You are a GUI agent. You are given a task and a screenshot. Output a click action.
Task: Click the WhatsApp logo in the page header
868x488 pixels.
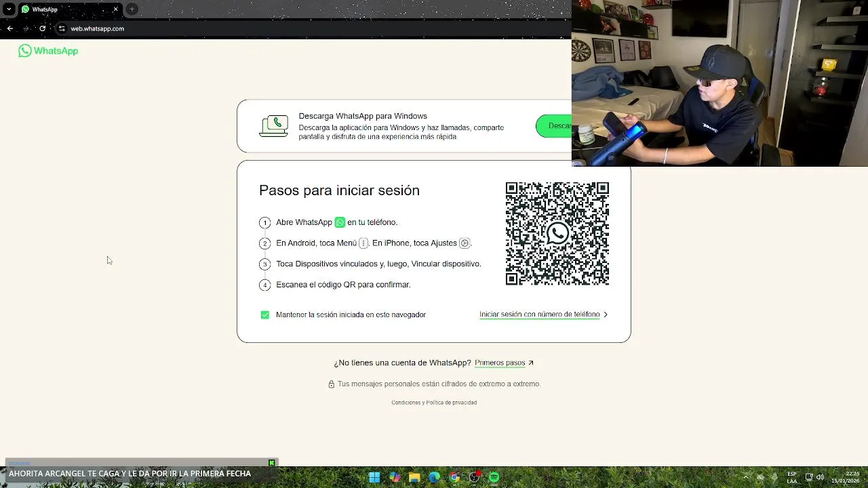tap(48, 51)
